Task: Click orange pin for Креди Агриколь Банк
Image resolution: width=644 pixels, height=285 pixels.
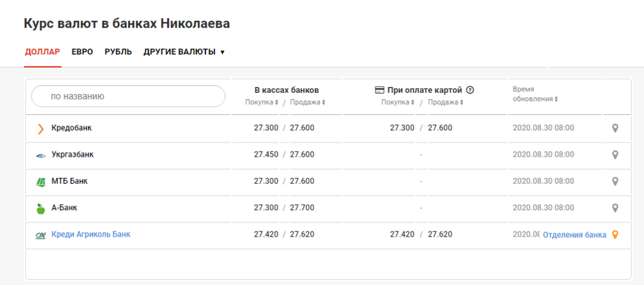Action: 614,235
